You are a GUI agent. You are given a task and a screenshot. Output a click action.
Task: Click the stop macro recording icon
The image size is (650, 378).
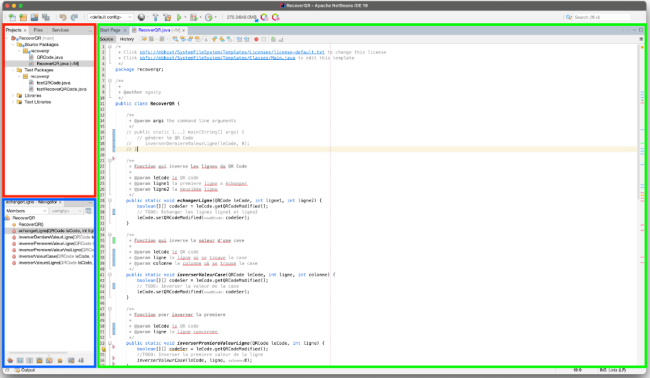[264, 39]
